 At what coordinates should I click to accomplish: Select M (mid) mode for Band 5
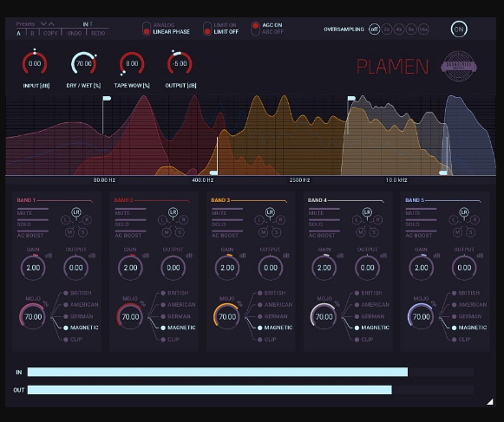coord(457,232)
